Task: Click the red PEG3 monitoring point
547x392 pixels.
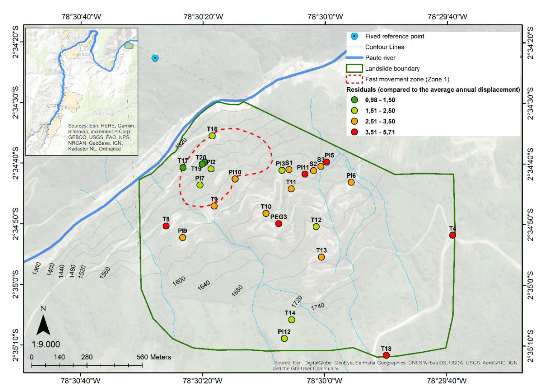Action: pyautogui.click(x=279, y=224)
